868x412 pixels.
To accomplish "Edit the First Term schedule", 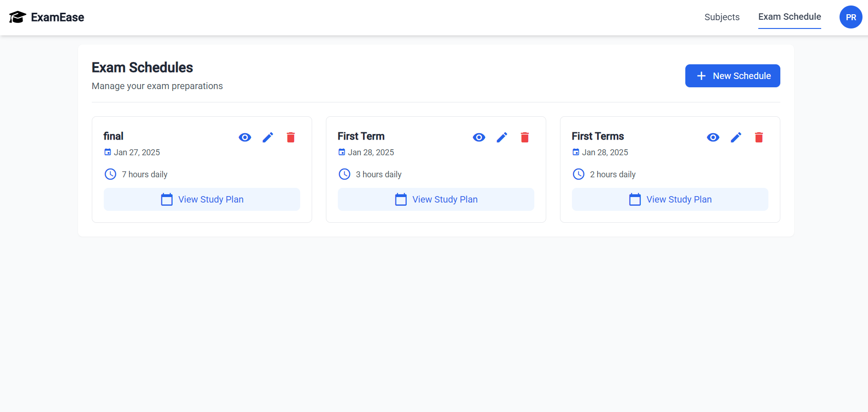I will coord(502,137).
